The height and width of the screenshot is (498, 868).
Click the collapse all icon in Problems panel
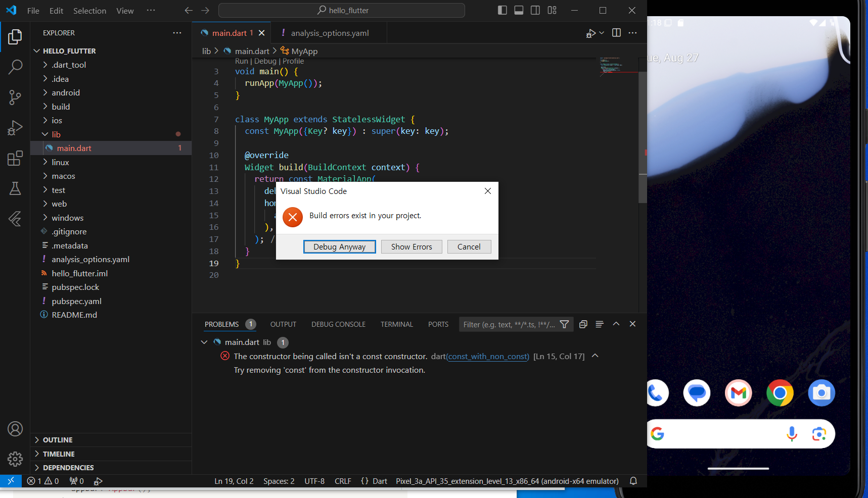pos(583,324)
